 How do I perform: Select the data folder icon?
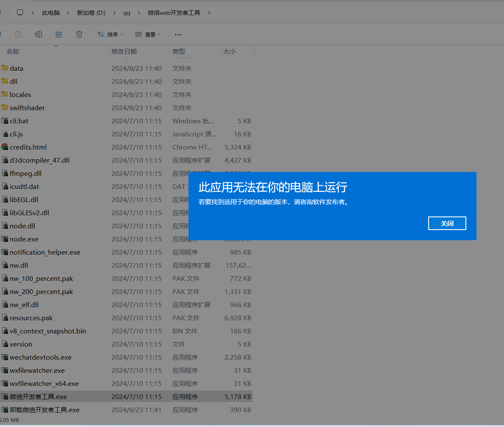(x=5, y=68)
